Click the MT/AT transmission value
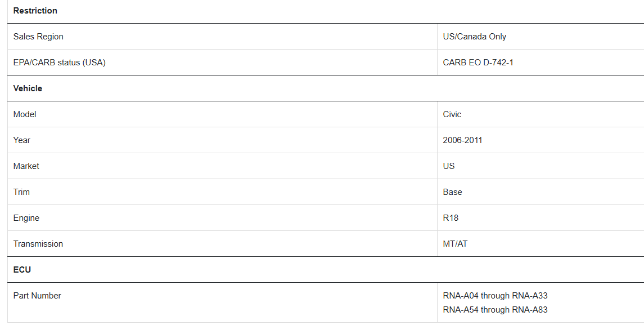Screen dimensions: 644x325 tap(455, 244)
